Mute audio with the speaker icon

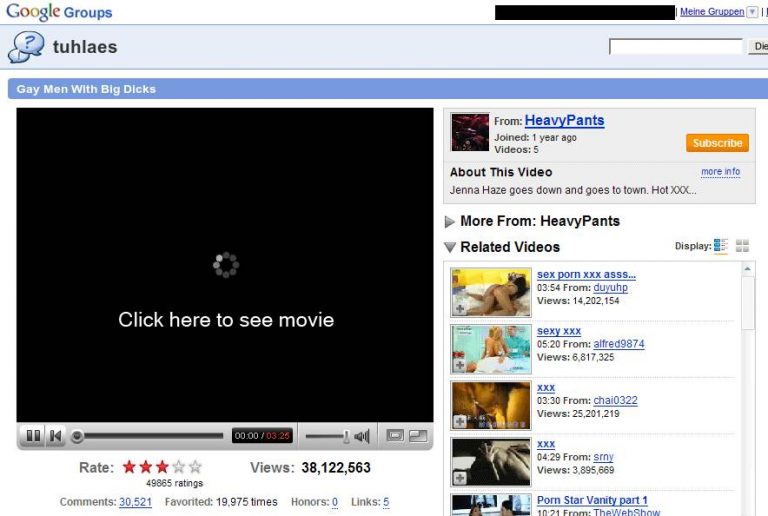coord(362,436)
